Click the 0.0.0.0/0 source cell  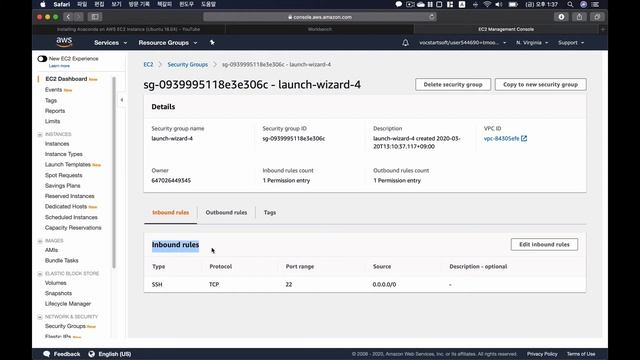pyautogui.click(x=384, y=284)
